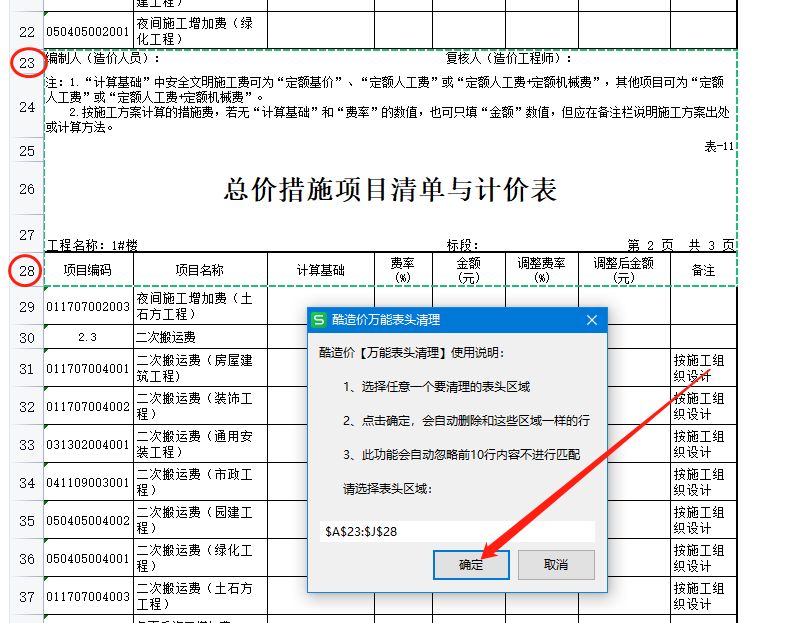
Task: Select cell containing code 031302004001
Action: [x=88, y=444]
